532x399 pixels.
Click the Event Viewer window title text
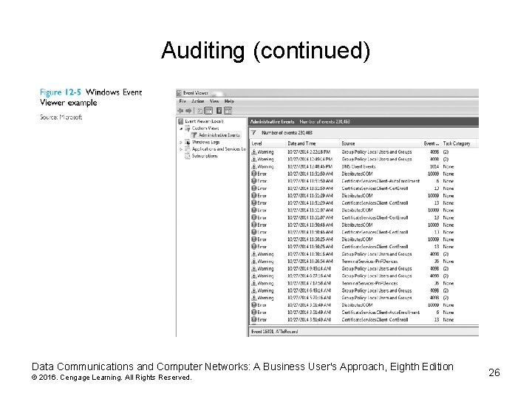[x=195, y=93]
